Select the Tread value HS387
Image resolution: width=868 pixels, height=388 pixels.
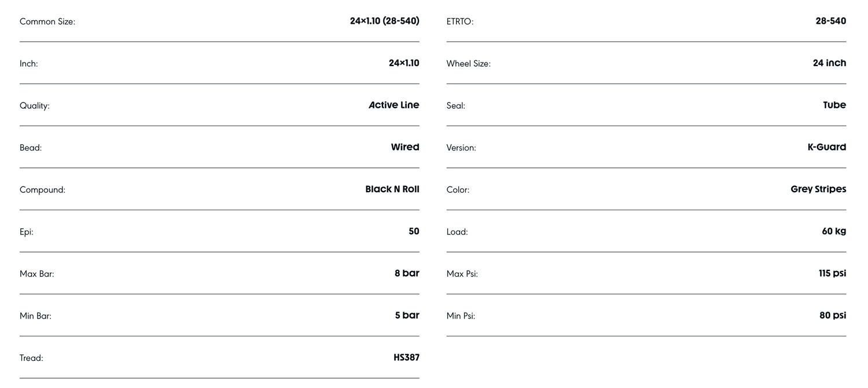point(406,358)
